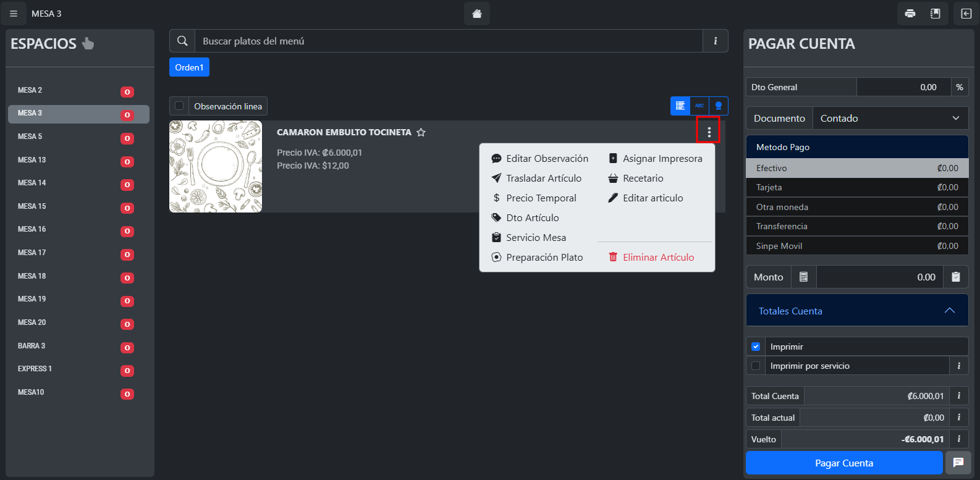Choose Editar Observación in context menu

pos(546,159)
